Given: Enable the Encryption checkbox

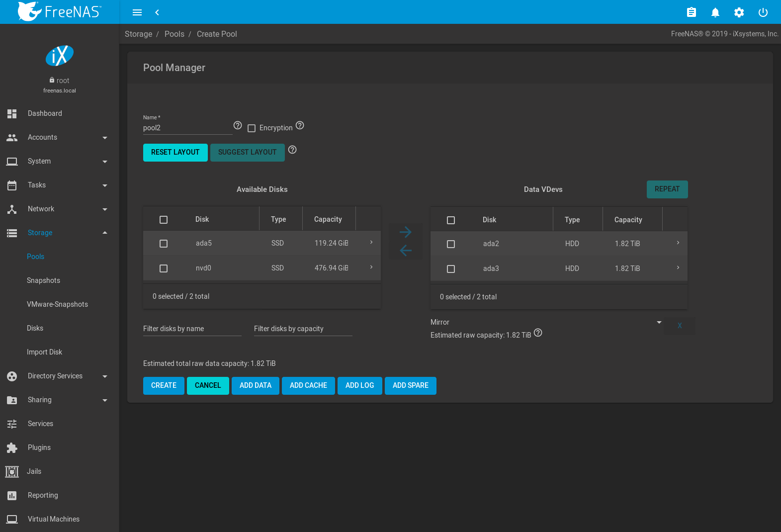Looking at the screenshot, I should click(x=252, y=128).
